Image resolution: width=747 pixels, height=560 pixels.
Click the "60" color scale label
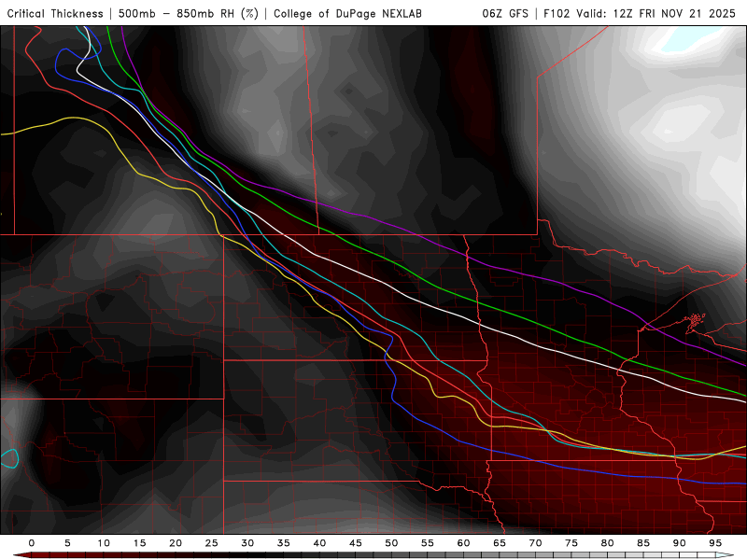point(463,543)
